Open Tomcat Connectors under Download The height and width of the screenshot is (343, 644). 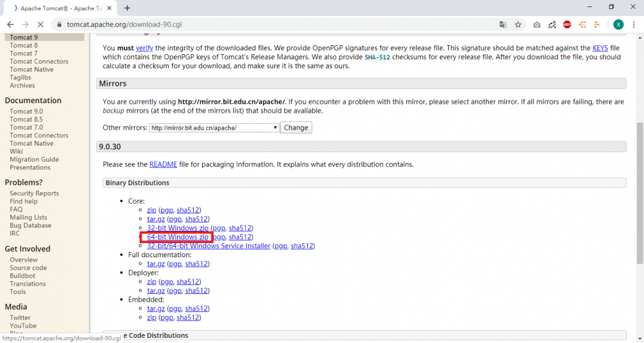[39, 62]
